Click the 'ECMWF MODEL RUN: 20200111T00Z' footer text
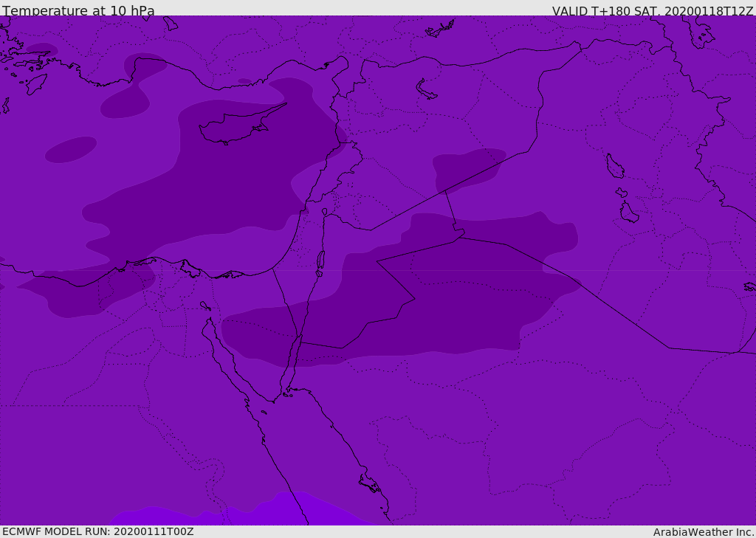The height and width of the screenshot is (538, 756). [x=98, y=531]
